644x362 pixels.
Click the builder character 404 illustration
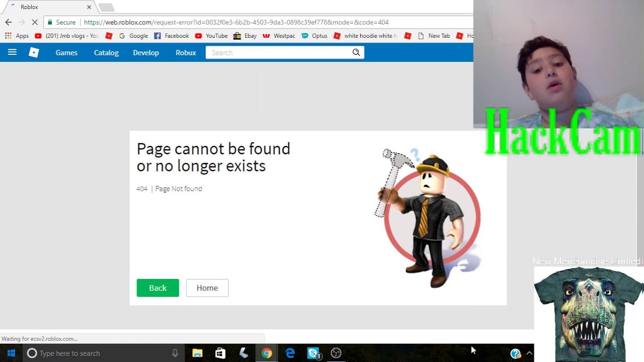pyautogui.click(x=428, y=218)
